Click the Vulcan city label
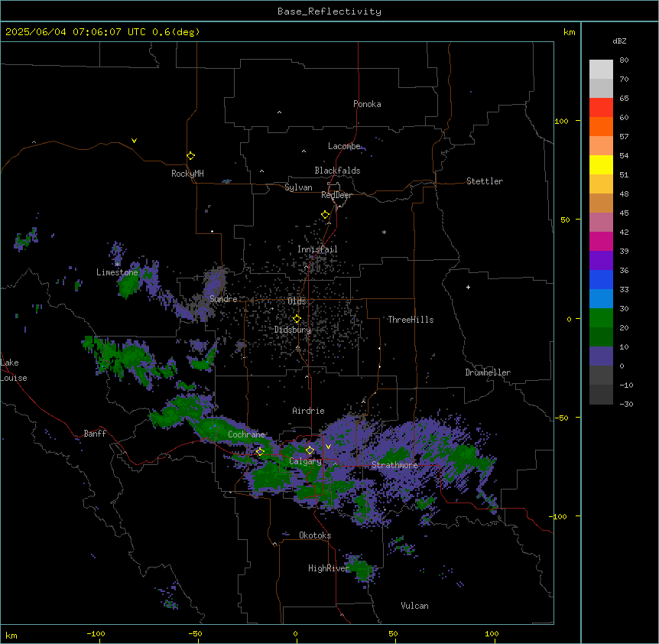 coord(415,606)
